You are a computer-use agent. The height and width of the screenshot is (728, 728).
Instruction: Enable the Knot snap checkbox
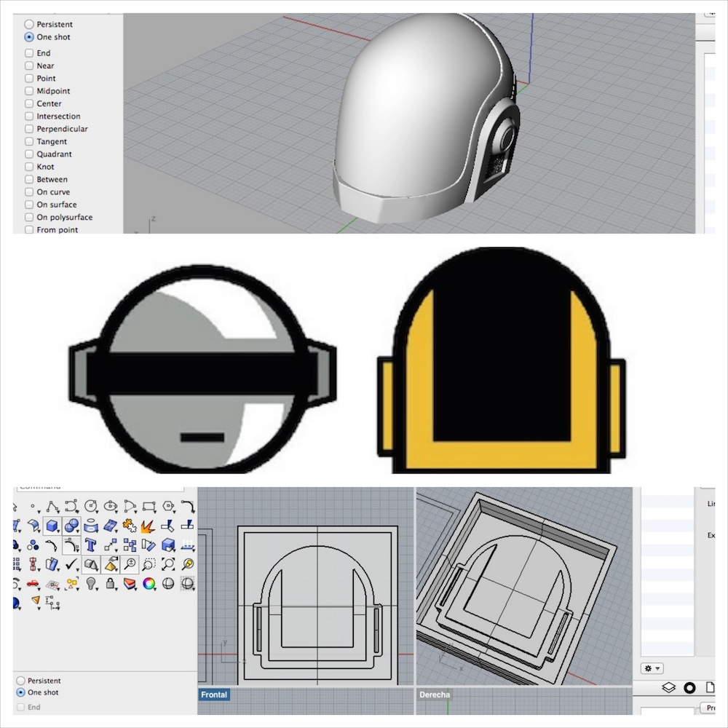[29, 166]
